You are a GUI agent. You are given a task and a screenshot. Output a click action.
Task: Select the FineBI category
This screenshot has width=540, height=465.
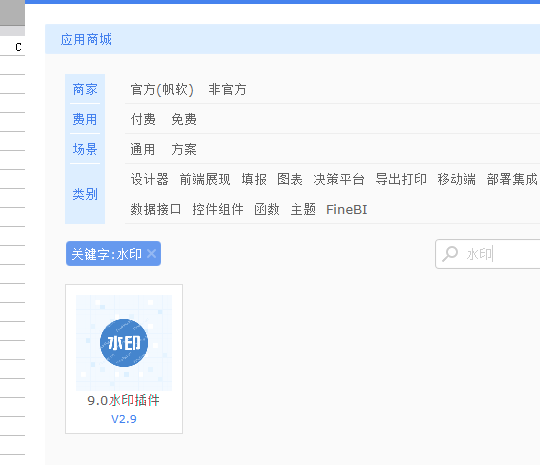(346, 209)
